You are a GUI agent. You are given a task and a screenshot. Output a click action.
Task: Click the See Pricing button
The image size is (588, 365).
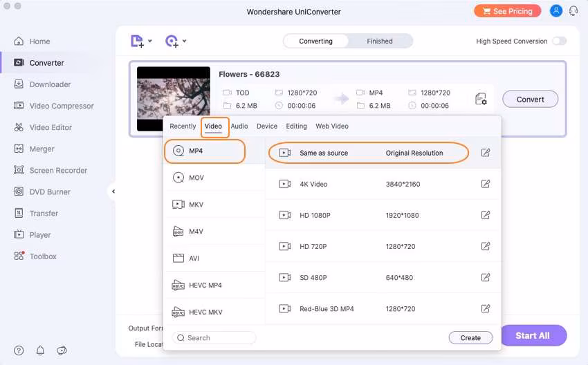[507, 11]
